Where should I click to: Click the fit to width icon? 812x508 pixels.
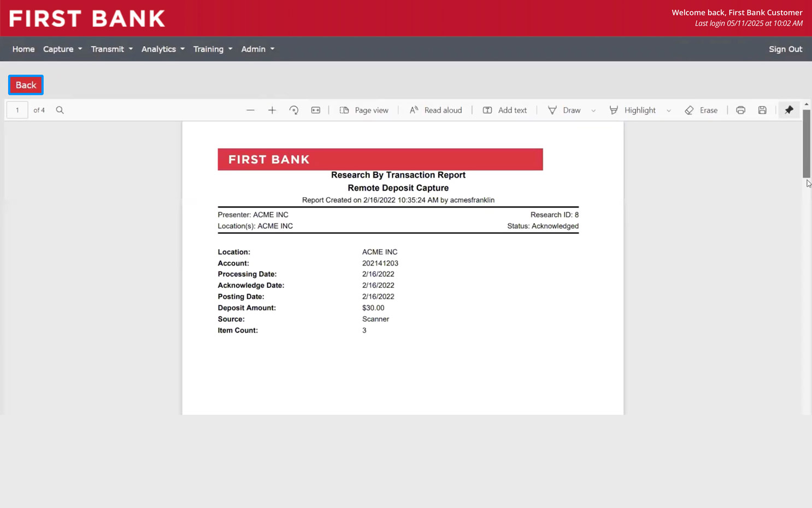coord(316,110)
